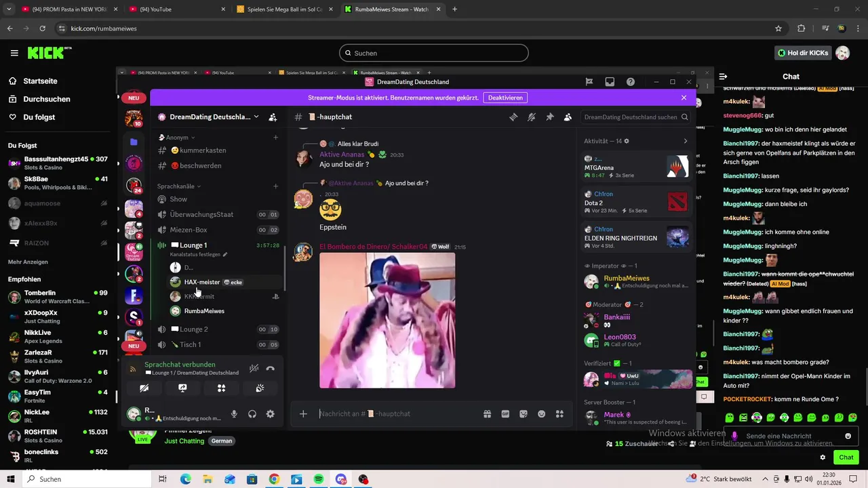Expand Mehr Anzeigen in Kick sidebar
This screenshot has width=868, height=488.
28,262
